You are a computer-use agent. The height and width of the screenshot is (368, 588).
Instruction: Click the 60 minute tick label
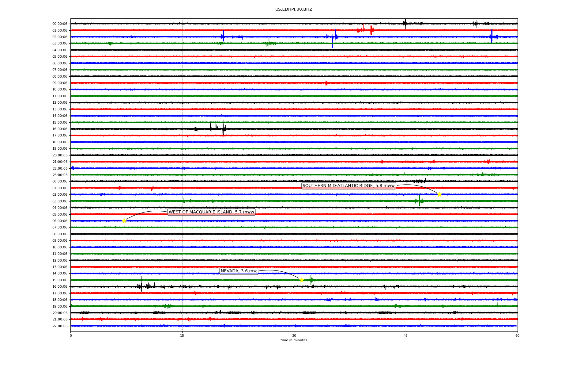(517, 335)
